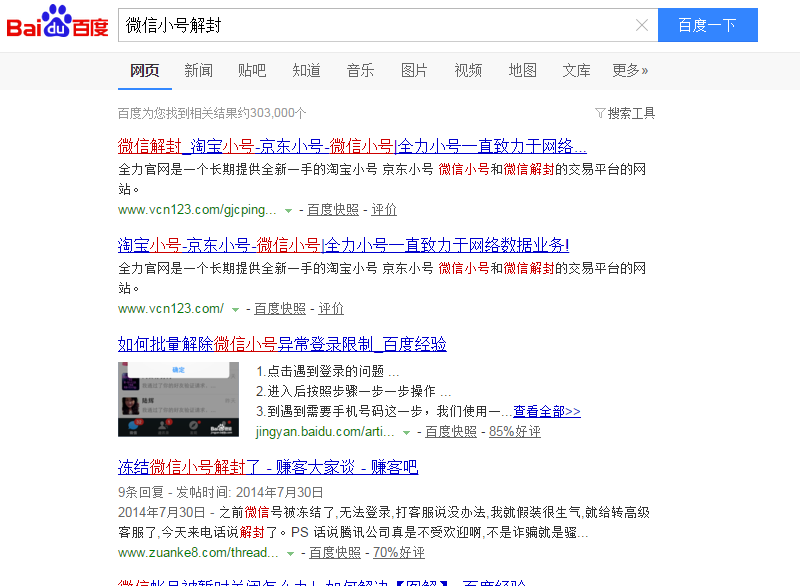The width and height of the screenshot is (800, 586).
Task: Click step text 2.进入后按照步骤一步一步操作
Action: [x=353, y=391]
